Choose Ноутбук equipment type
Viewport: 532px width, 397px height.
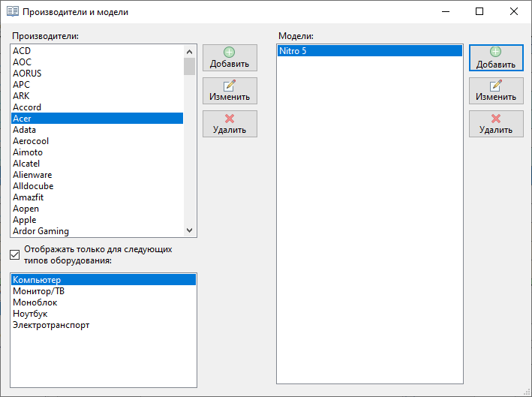pyautogui.click(x=104, y=314)
